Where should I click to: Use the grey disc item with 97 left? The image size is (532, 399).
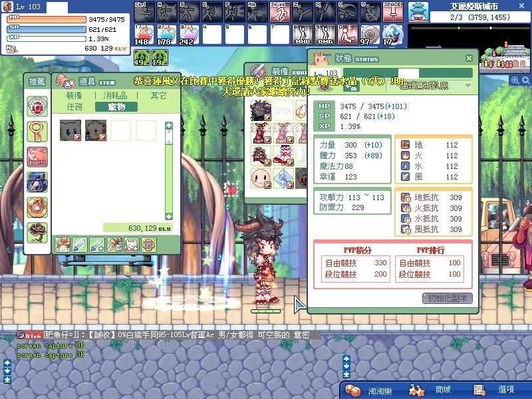click(x=370, y=35)
